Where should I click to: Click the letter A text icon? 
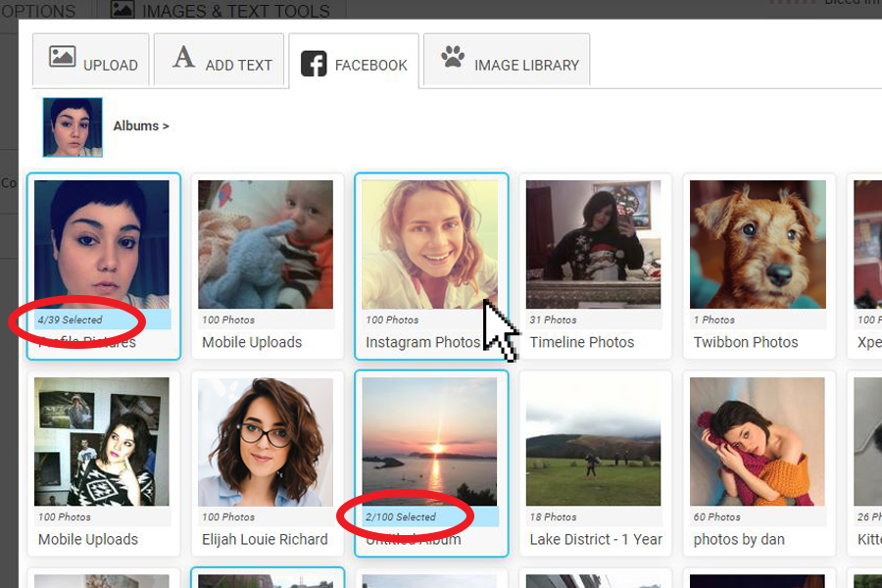pyautogui.click(x=183, y=57)
